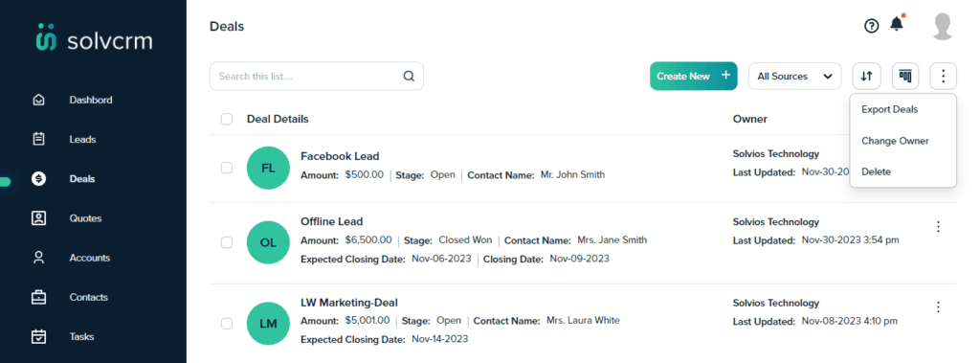Click contact name Mrs. Jane Smith

pyautogui.click(x=612, y=239)
